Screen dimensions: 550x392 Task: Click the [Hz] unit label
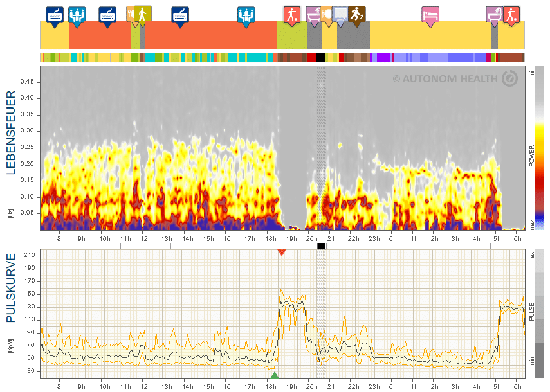(x=10, y=214)
